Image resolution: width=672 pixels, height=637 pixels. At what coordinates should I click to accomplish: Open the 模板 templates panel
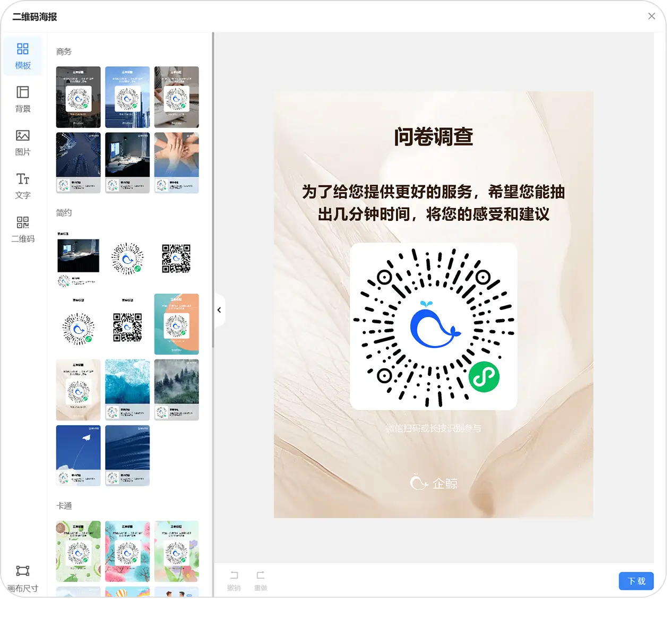[x=23, y=56]
